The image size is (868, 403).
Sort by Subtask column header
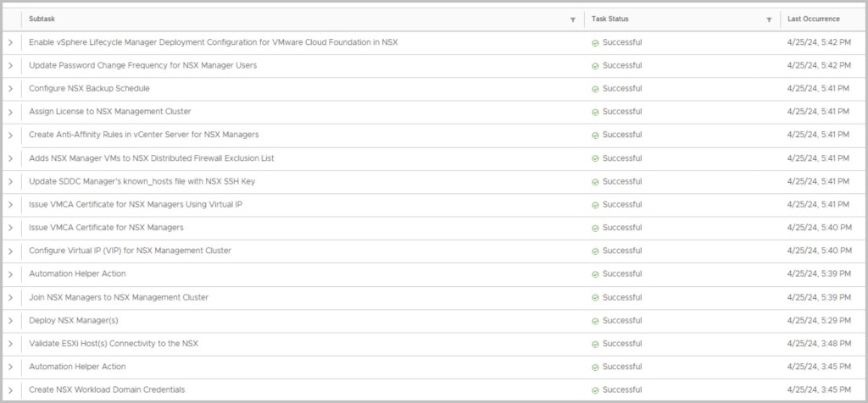pyautogui.click(x=44, y=19)
